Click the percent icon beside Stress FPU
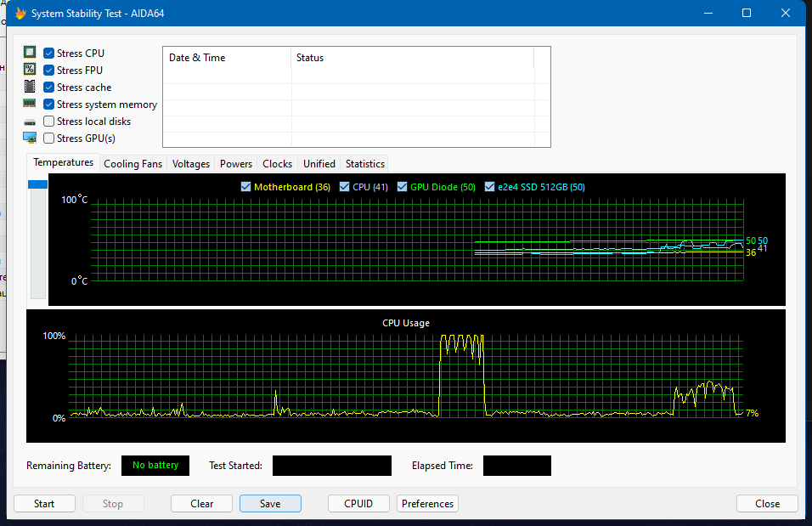 [30, 69]
